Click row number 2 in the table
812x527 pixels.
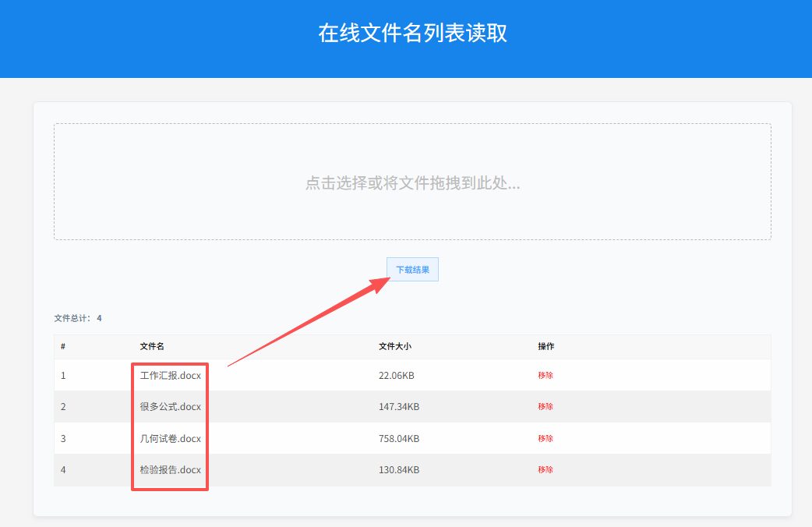pyautogui.click(x=62, y=406)
